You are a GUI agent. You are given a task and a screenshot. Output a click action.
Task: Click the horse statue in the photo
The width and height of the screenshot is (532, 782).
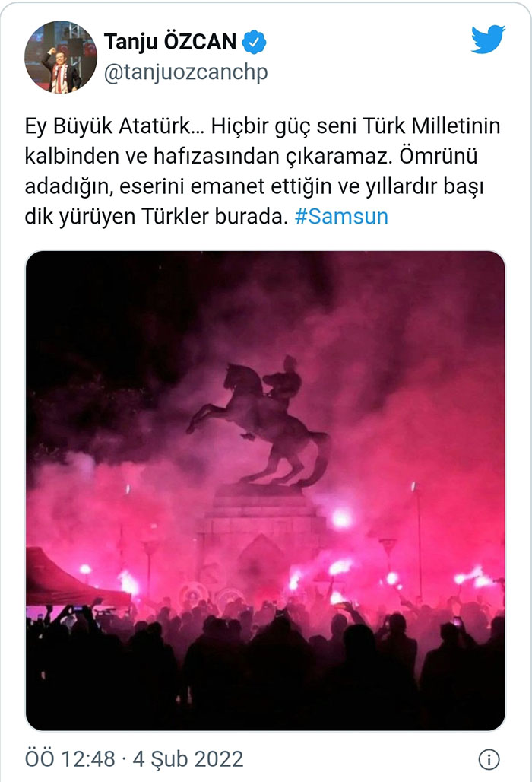coord(259,420)
